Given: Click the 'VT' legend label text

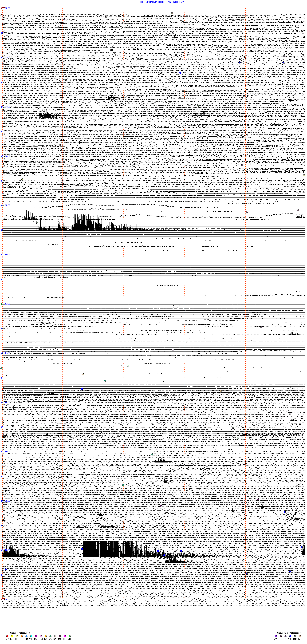Looking at the screenshot, I should (x=7, y=639).
